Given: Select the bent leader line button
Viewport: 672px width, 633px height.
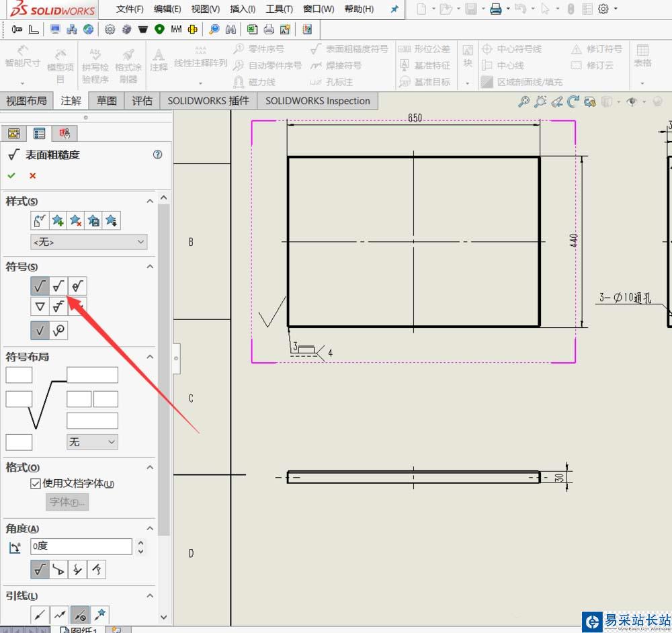Looking at the screenshot, I should [59, 615].
